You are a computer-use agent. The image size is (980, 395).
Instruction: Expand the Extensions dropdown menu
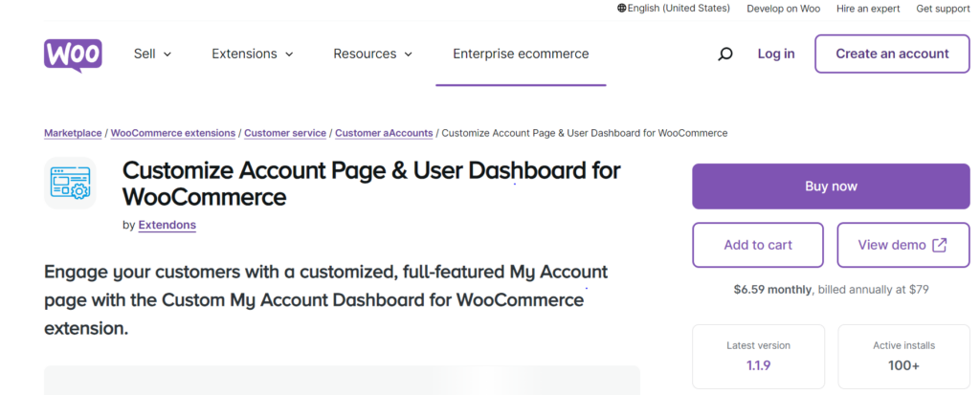pos(253,54)
